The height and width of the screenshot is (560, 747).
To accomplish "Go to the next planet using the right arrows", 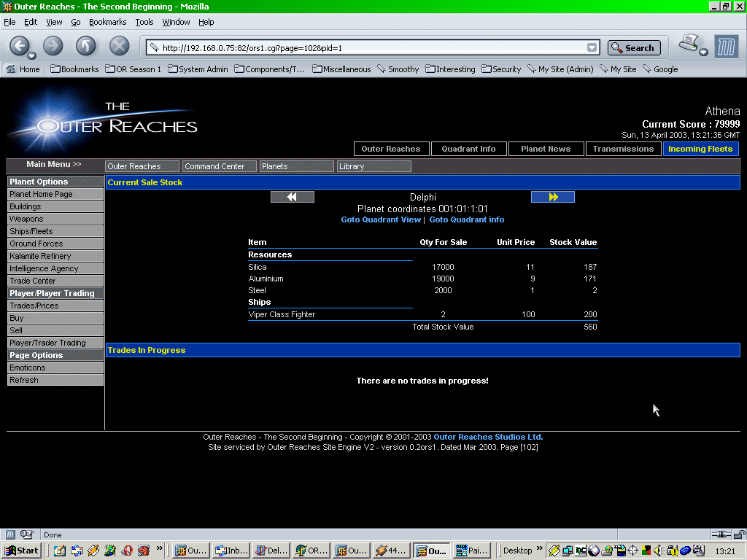I will (x=552, y=197).
